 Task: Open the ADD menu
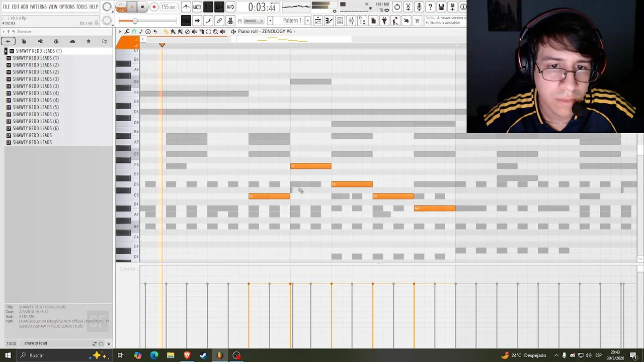pos(24,7)
